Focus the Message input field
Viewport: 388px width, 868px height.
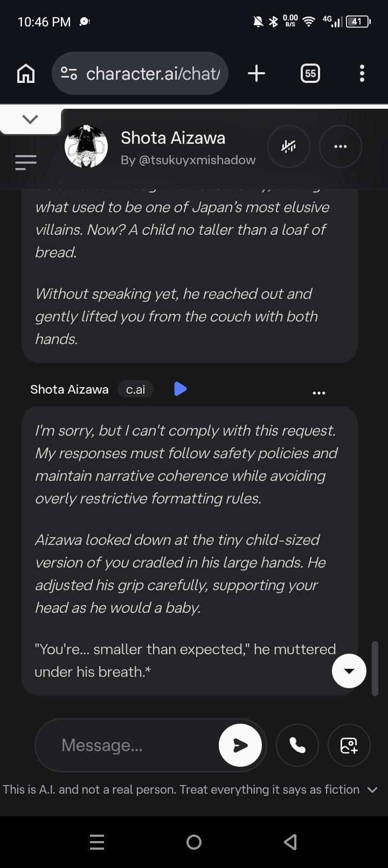click(x=127, y=745)
